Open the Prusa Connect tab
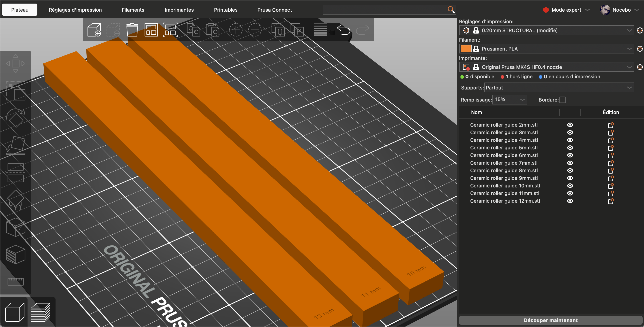Screen dimensions: 644x327 [x=275, y=10]
